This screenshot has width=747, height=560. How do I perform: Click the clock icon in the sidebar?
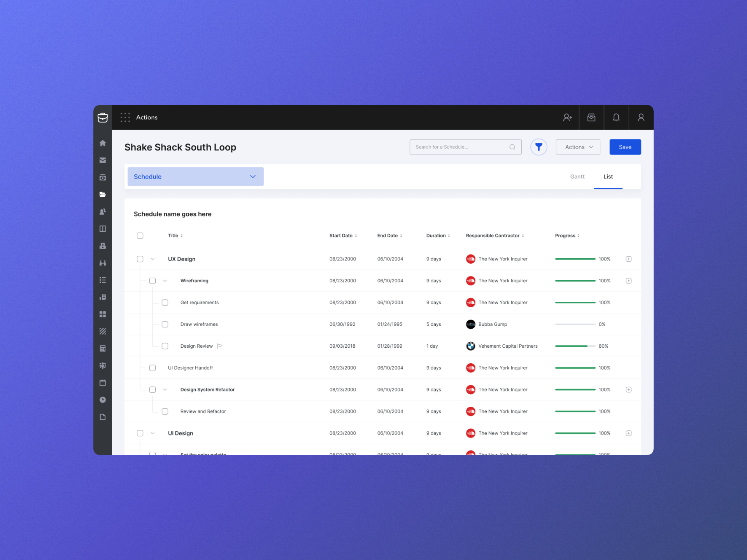pos(103,399)
